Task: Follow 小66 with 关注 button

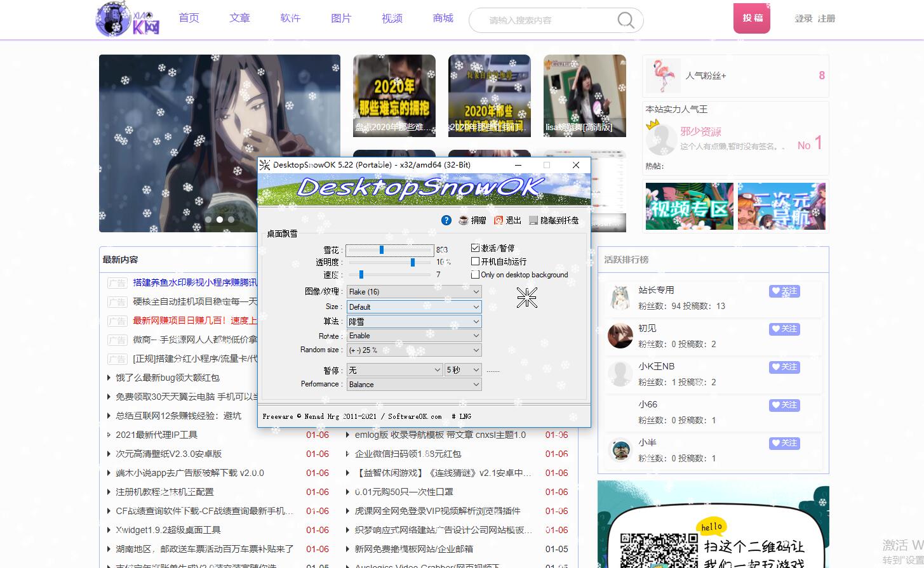Action: pos(784,406)
